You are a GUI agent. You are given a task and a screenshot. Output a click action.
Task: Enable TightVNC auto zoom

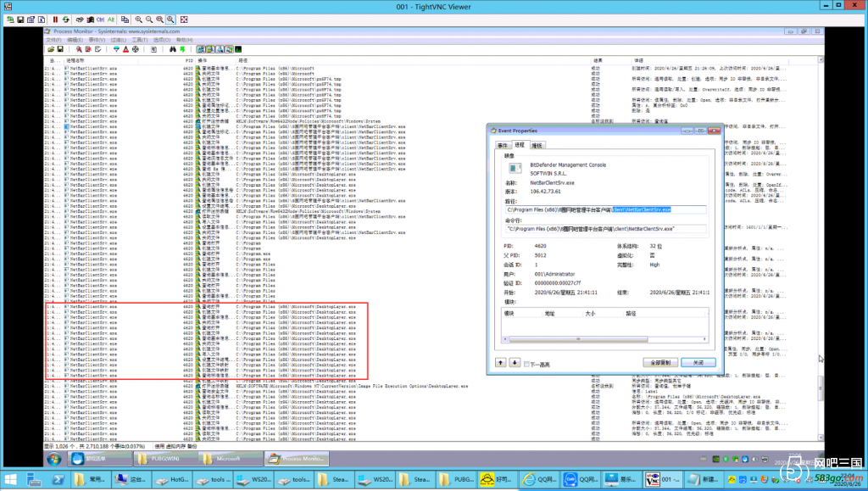pos(170,20)
